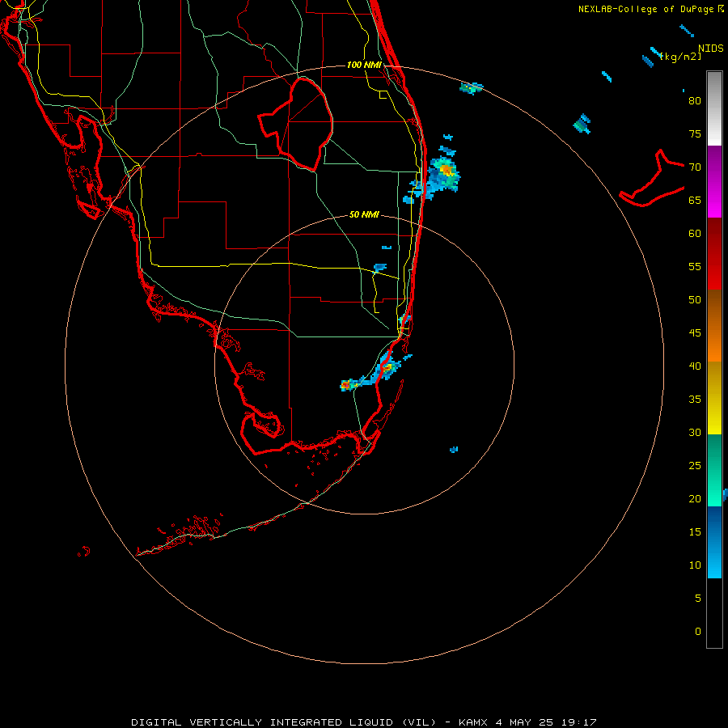Click the 40 value on the color scale
Viewport: 728px width, 728px height.
pyautogui.click(x=695, y=366)
